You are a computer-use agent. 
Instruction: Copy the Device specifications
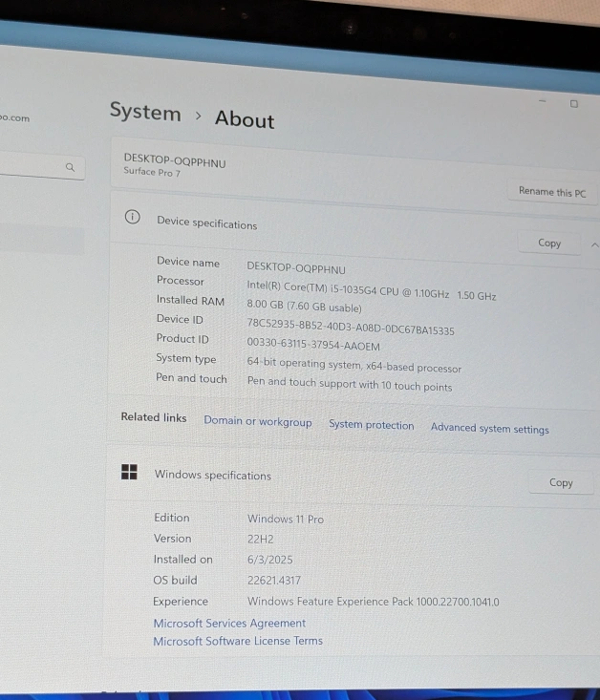click(x=549, y=243)
